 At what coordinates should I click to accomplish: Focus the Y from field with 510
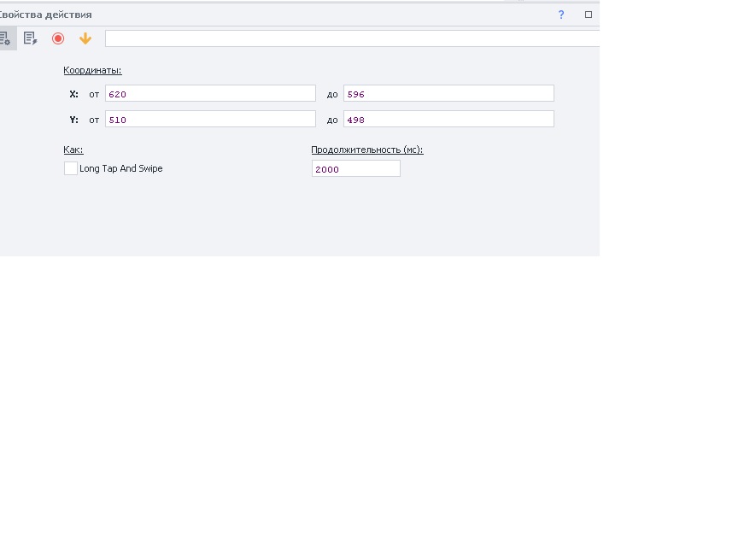[210, 119]
